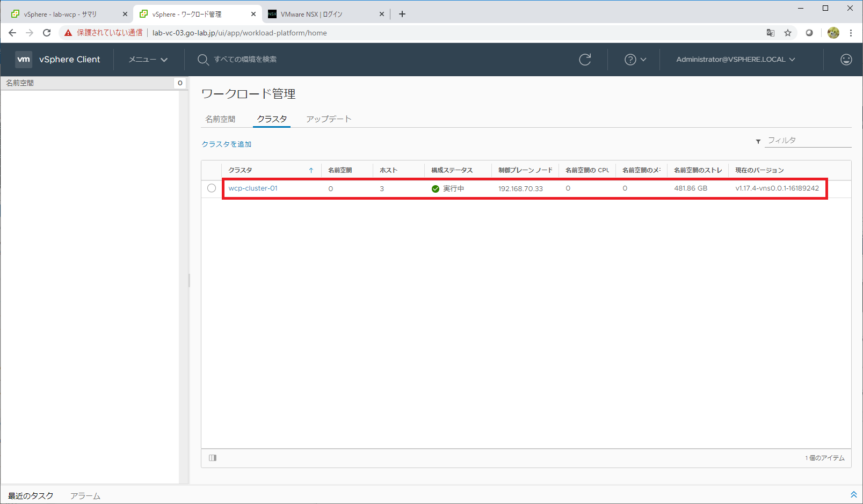Switch to the 名前空間 tab

[x=220, y=119]
